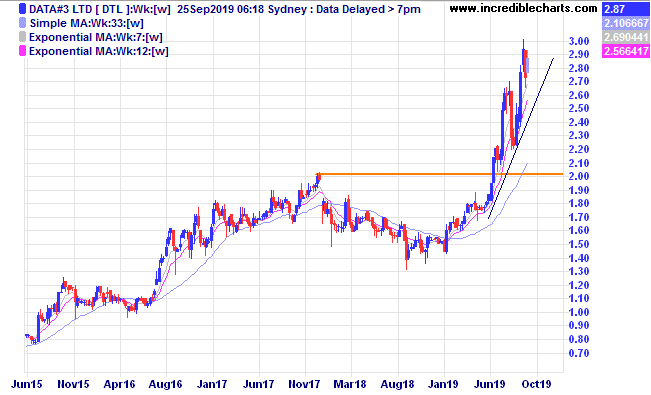Click the Jun17 date axis label
This screenshot has width=651, height=395.
258,384
